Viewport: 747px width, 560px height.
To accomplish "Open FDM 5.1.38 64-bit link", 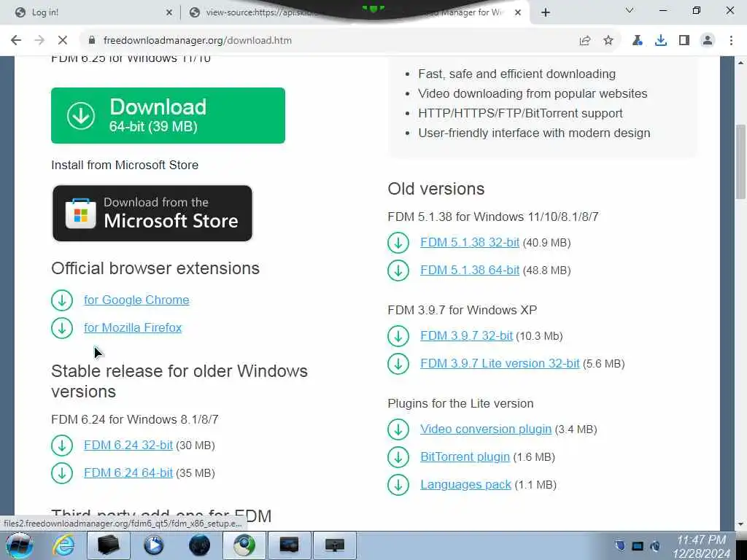I will (470, 270).
